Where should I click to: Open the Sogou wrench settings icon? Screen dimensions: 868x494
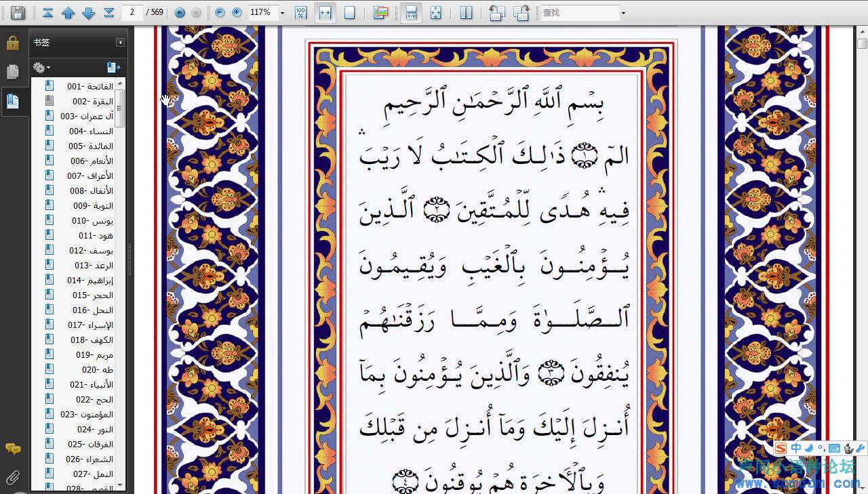click(860, 448)
